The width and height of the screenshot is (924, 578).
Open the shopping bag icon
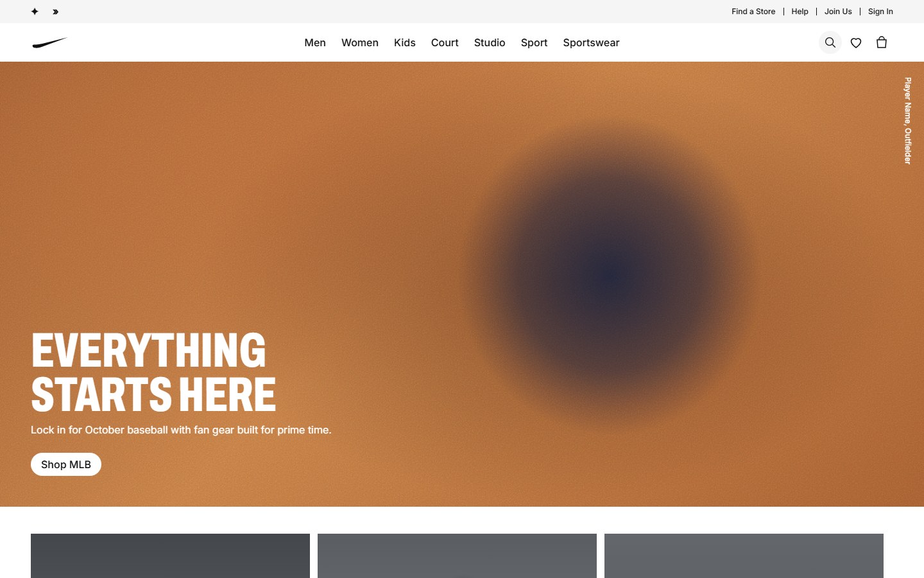tap(882, 42)
